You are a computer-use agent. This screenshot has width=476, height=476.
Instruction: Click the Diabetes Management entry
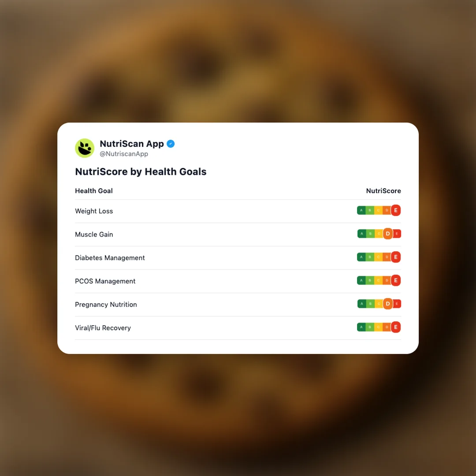point(110,258)
